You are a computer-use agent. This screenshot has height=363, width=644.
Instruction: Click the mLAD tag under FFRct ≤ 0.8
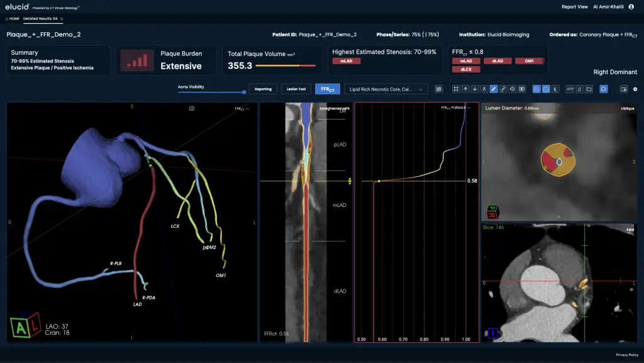[466, 61]
